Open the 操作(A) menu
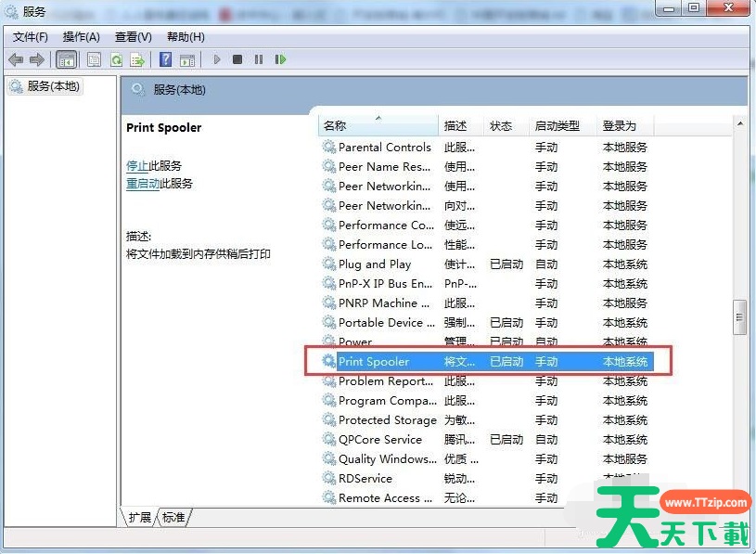This screenshot has height=554, width=756. (81, 37)
